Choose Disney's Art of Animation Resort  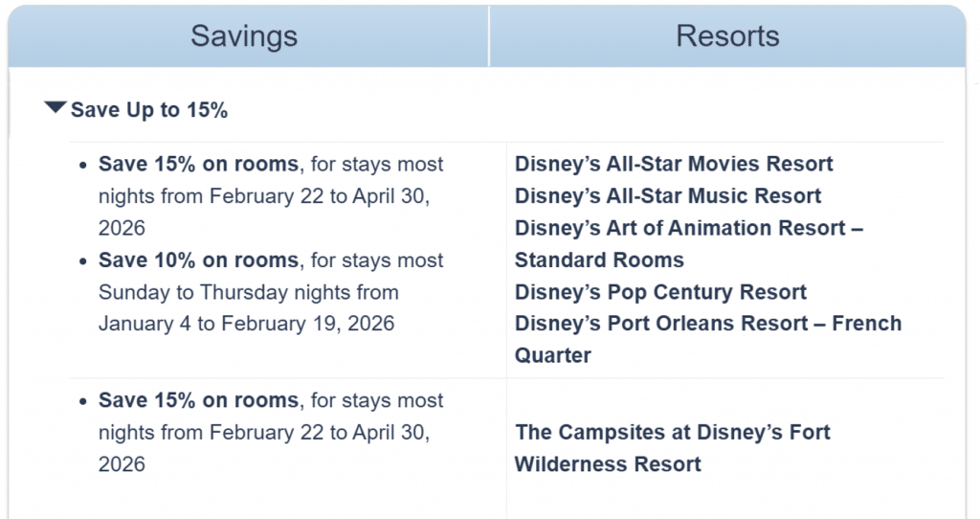[x=688, y=228]
